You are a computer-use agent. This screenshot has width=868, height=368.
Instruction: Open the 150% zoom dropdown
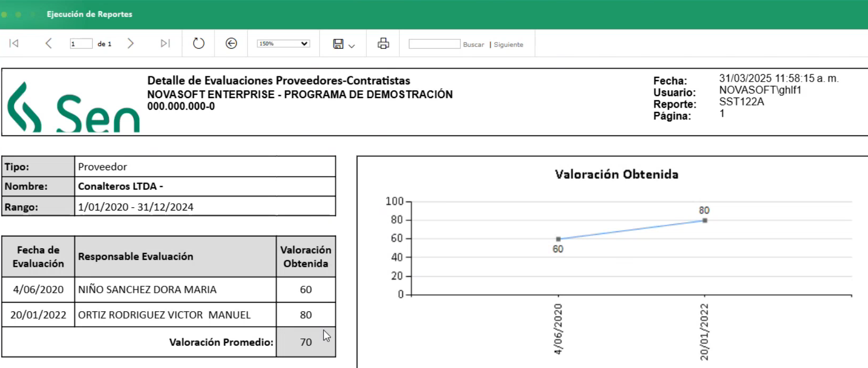click(283, 43)
